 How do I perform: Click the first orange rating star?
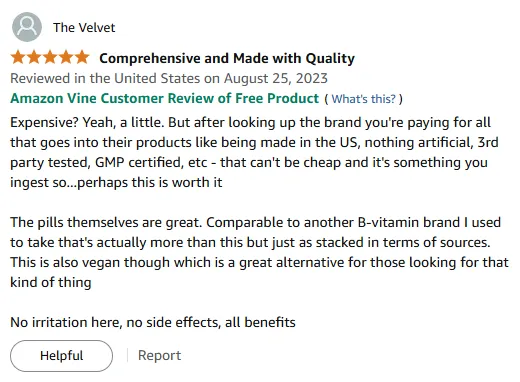click(18, 57)
